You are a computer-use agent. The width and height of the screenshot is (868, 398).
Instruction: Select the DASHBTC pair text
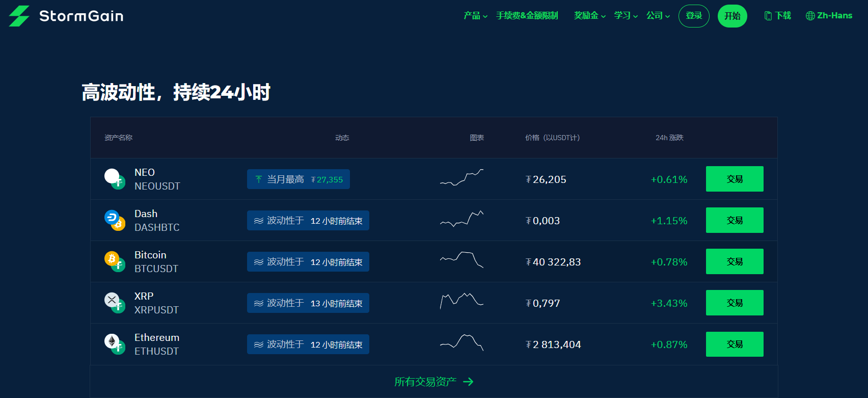tap(157, 228)
